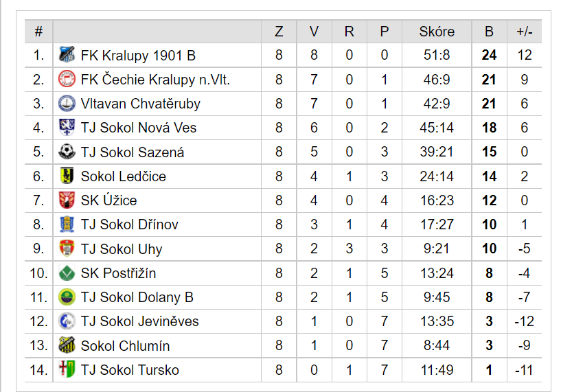This screenshot has height=392, width=561.
Task: Click the TJ Sokol Dolany B round logo
Action: pyautogui.click(x=67, y=297)
